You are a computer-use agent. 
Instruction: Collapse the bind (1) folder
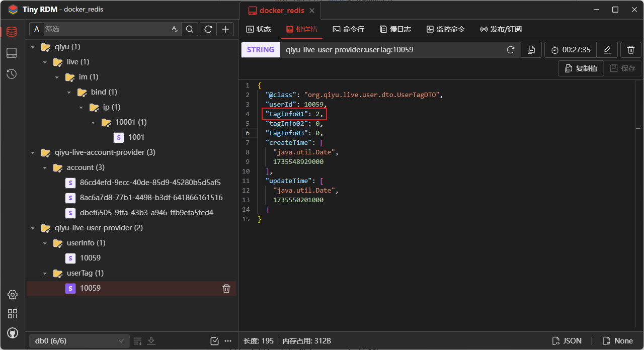69,92
